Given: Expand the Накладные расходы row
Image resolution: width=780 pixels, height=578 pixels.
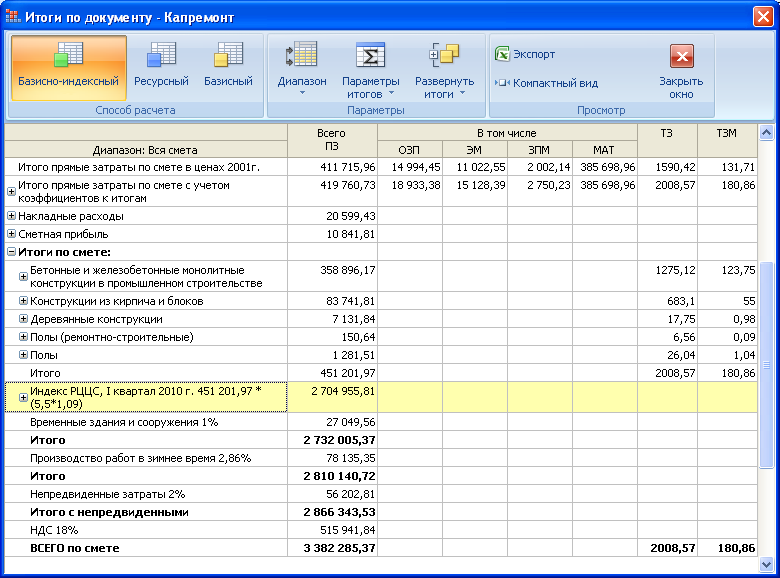Looking at the screenshot, I should click(x=11, y=216).
